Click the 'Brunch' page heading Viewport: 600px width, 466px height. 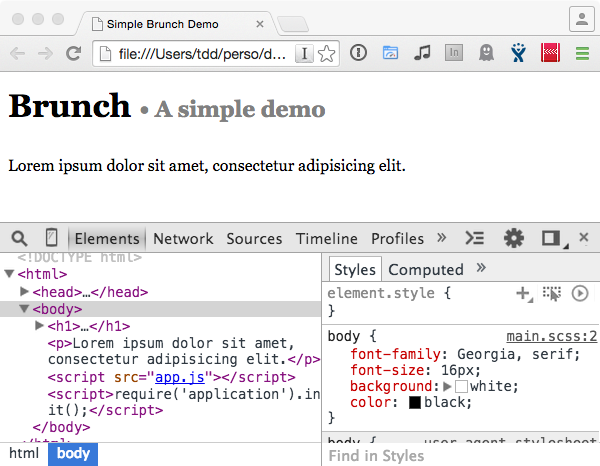pos(69,106)
